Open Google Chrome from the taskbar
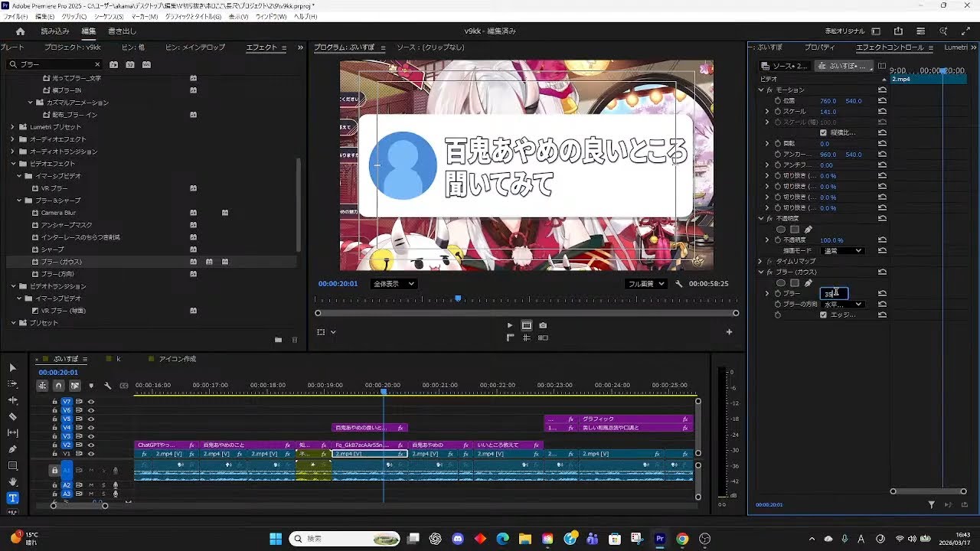Viewport: 980px width, 551px height. point(682,539)
